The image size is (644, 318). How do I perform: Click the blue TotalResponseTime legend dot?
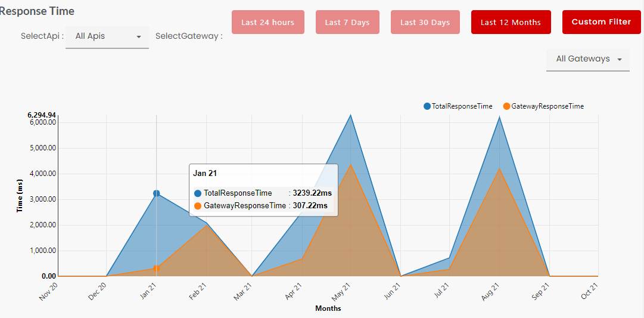point(427,106)
